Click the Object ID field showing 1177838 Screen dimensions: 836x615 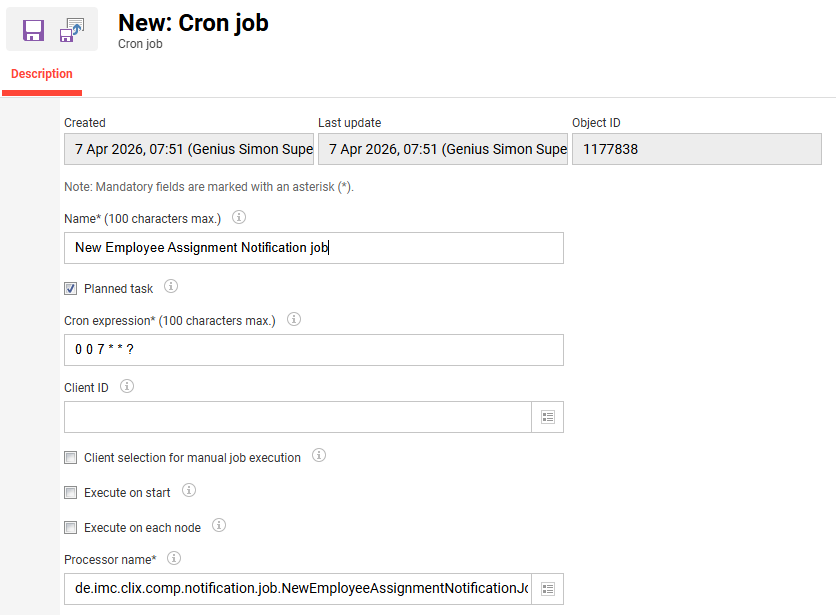click(695, 149)
